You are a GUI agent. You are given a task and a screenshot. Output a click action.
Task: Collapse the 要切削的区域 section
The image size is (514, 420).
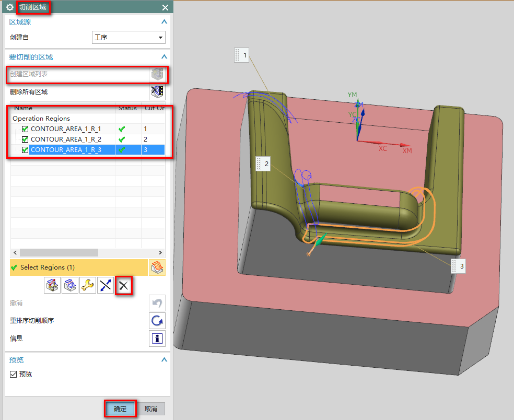164,57
